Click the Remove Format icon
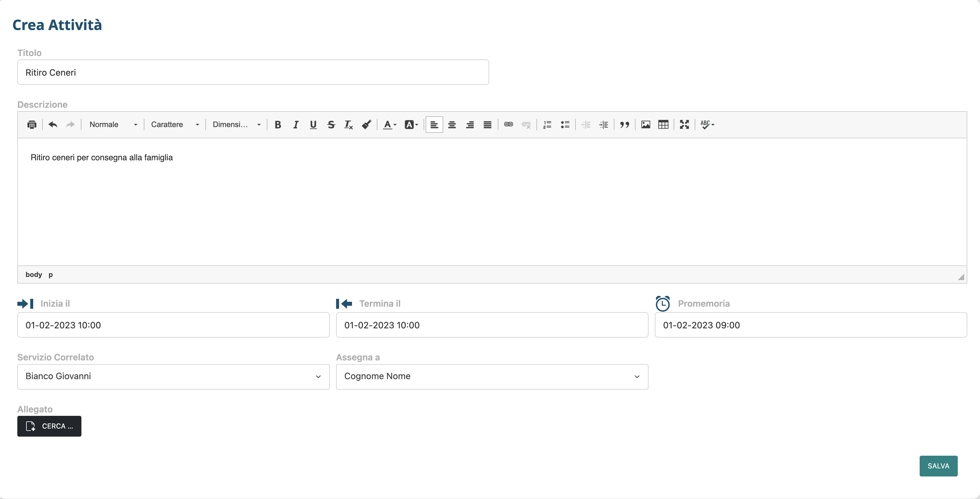The height and width of the screenshot is (499, 980). pos(349,124)
